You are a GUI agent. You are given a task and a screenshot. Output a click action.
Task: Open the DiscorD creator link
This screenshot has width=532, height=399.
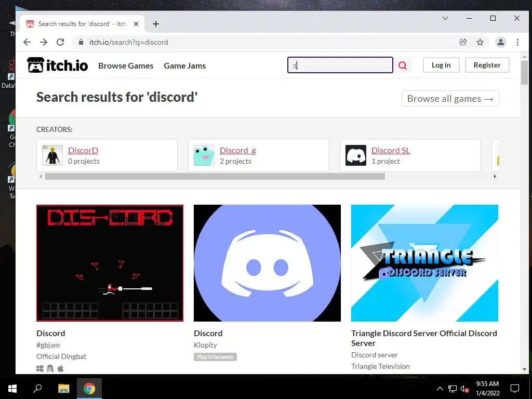point(83,150)
